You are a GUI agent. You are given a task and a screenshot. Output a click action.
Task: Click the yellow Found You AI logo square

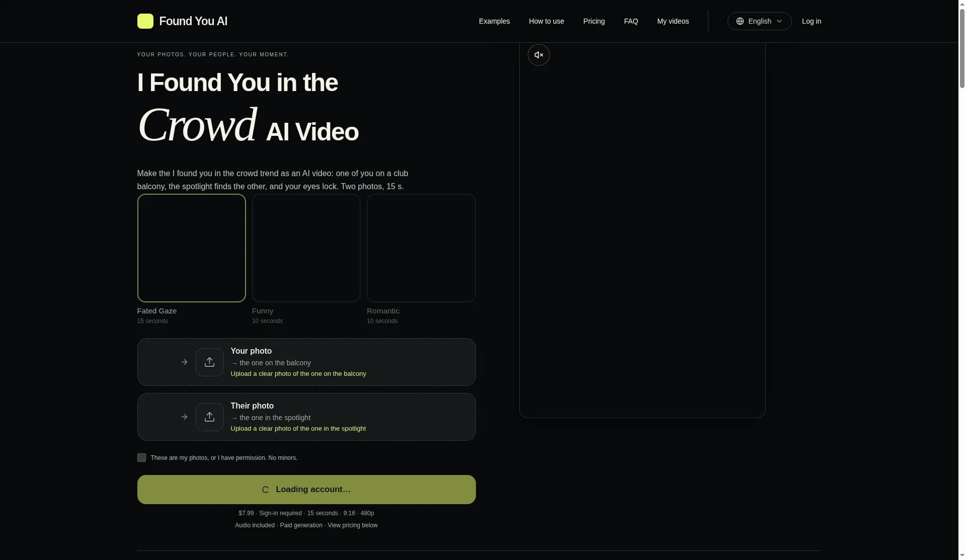pyautogui.click(x=145, y=21)
